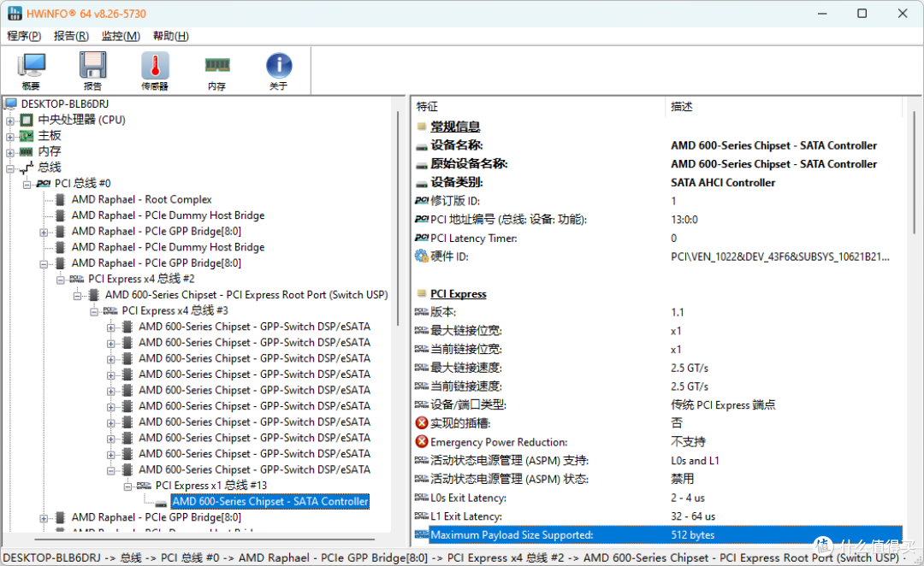Click the 13:0:0 PCI address value
Image resolution: width=924 pixels, height=566 pixels.
[x=684, y=220]
